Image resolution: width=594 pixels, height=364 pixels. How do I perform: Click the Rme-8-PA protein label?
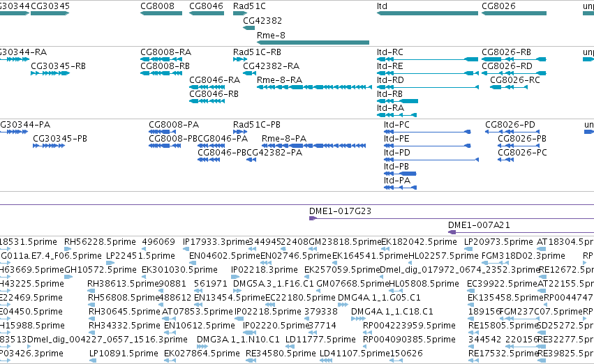(284, 139)
